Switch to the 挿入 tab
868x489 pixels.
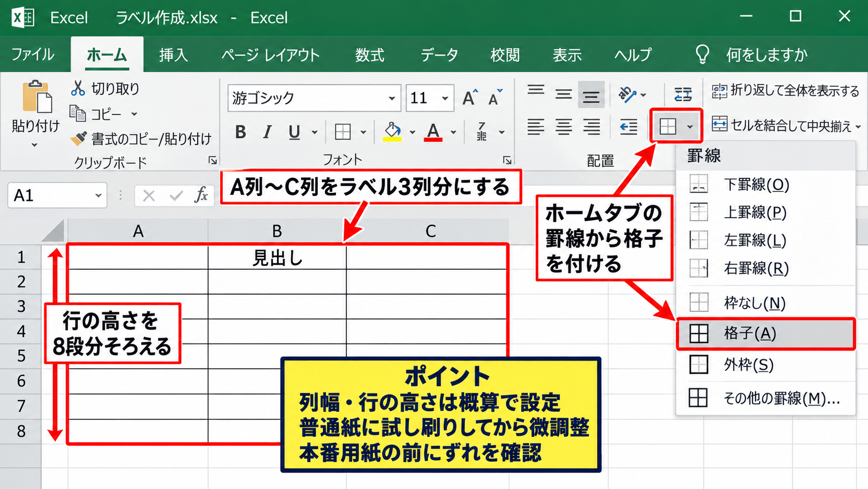(173, 55)
